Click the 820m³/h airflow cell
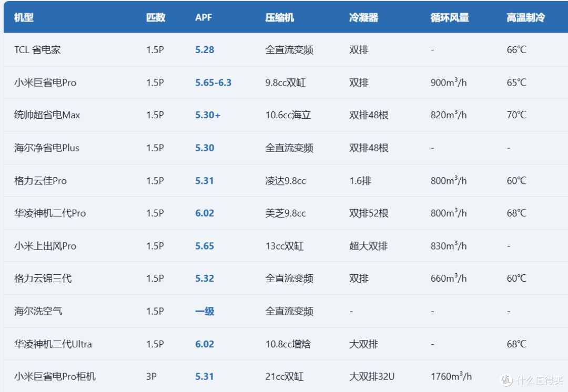This screenshot has height=392, width=568. pos(449,115)
